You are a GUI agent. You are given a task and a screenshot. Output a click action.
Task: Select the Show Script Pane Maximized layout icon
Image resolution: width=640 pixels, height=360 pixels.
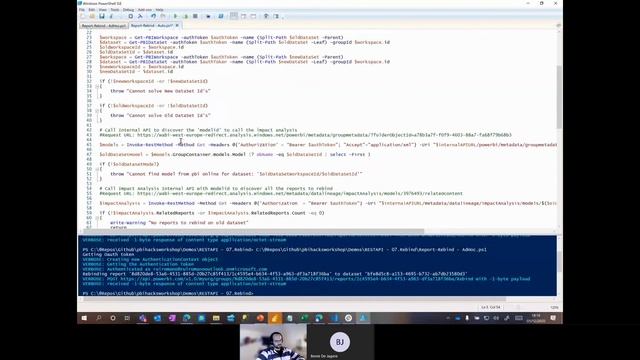[253, 16]
